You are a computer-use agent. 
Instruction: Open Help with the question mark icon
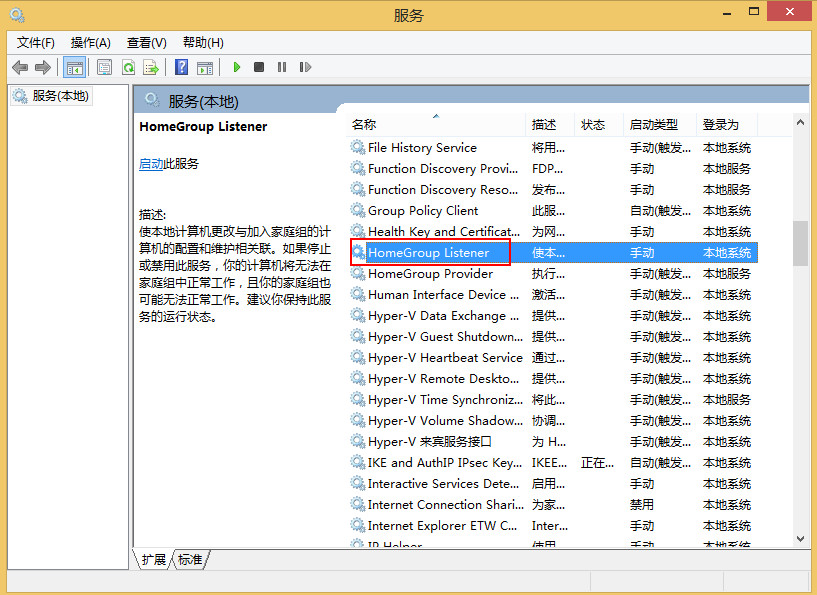(181, 67)
